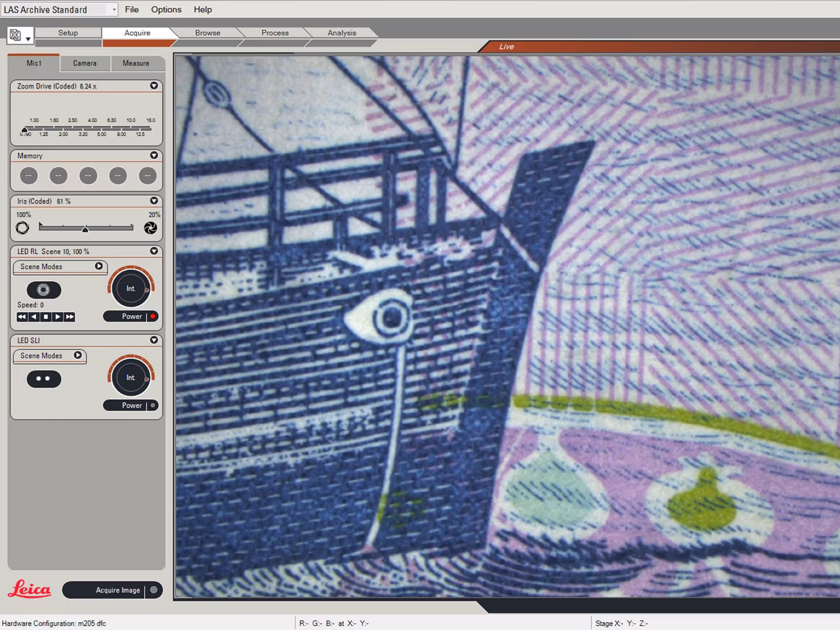Click the 4.00 mark on the zoom scale
The image size is (840, 630).
(x=93, y=121)
